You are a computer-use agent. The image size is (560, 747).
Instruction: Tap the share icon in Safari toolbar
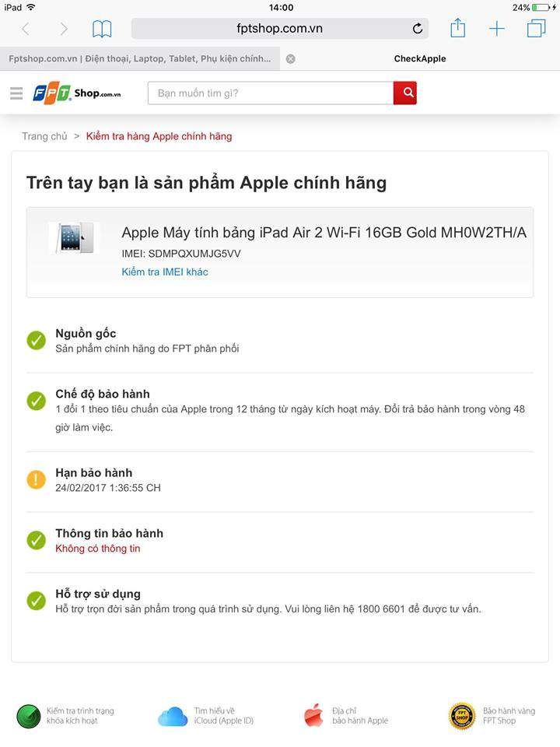[457, 28]
